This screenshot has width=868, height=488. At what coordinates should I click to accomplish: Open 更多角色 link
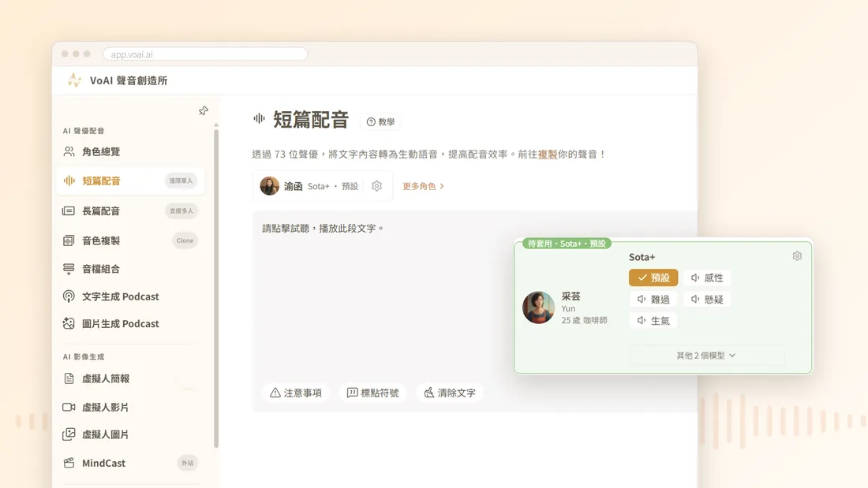(x=424, y=187)
